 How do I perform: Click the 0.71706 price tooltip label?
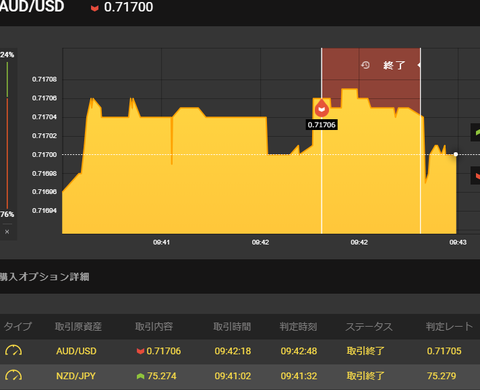322,125
